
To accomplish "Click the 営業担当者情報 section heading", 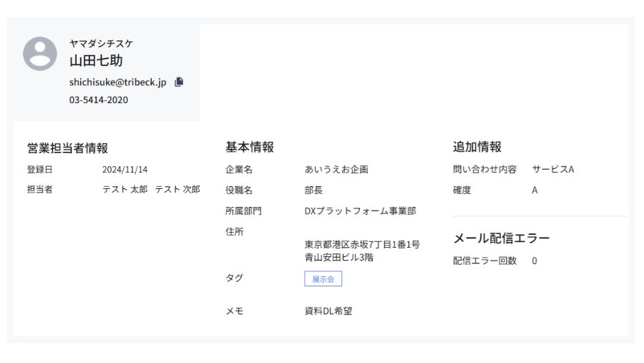I will pyautogui.click(x=67, y=148).
